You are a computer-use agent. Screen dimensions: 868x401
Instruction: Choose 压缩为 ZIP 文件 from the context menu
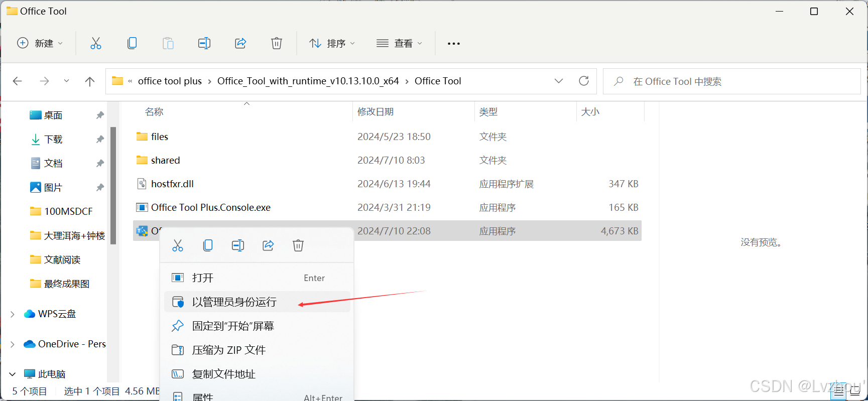coord(229,350)
